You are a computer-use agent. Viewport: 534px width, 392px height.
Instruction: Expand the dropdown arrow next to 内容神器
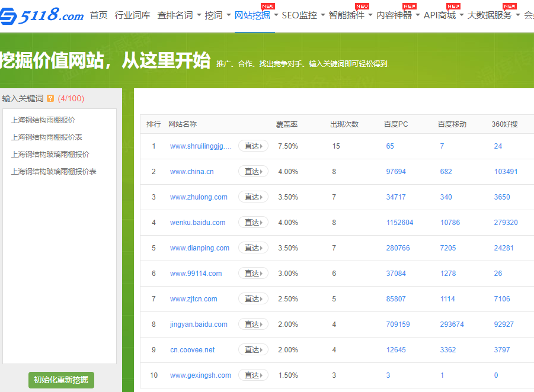point(418,15)
